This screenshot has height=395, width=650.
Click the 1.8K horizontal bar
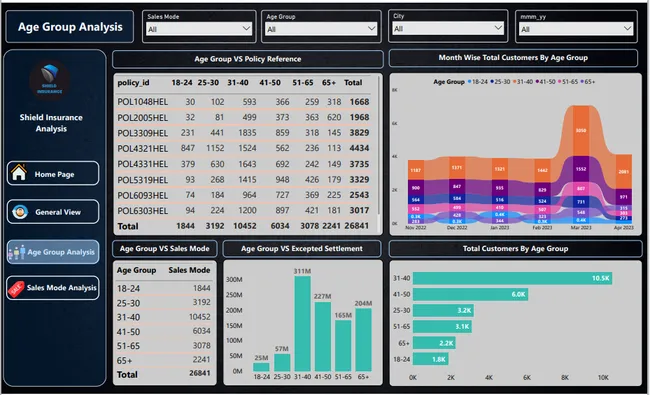tap(431, 359)
